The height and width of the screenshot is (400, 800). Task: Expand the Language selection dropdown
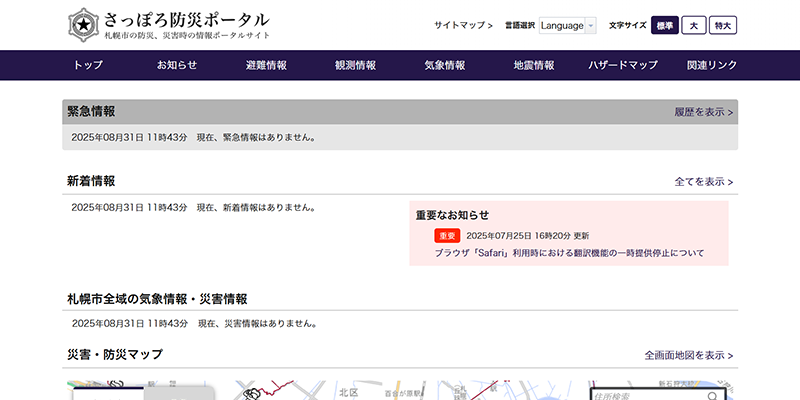pos(567,25)
